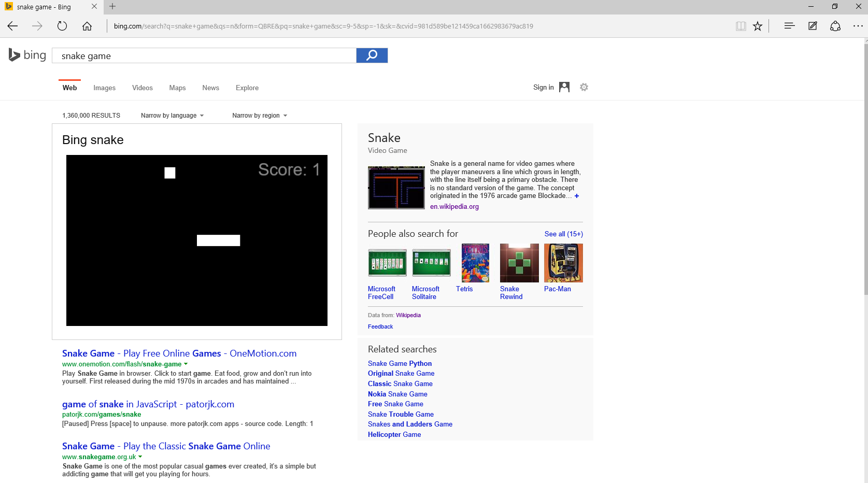The width and height of the screenshot is (868, 483).
Task: Open the Hub panel icon
Action: pyautogui.click(x=789, y=26)
